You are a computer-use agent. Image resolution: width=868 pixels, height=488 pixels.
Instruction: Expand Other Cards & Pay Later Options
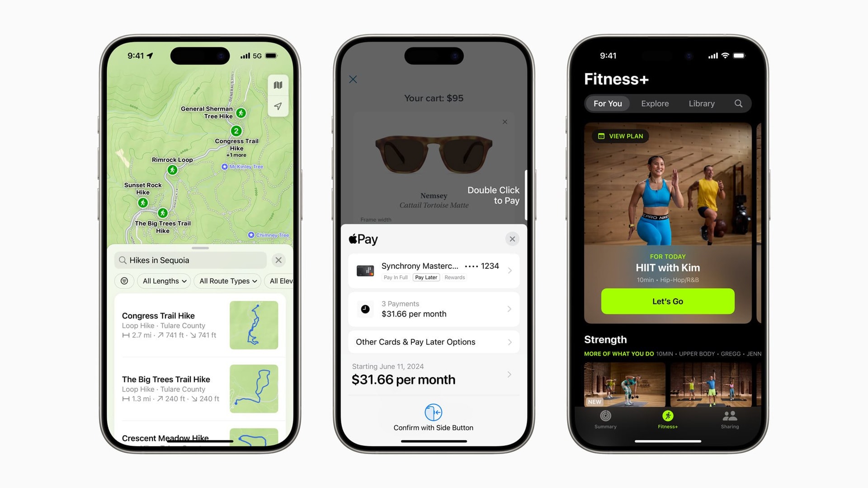click(x=434, y=342)
